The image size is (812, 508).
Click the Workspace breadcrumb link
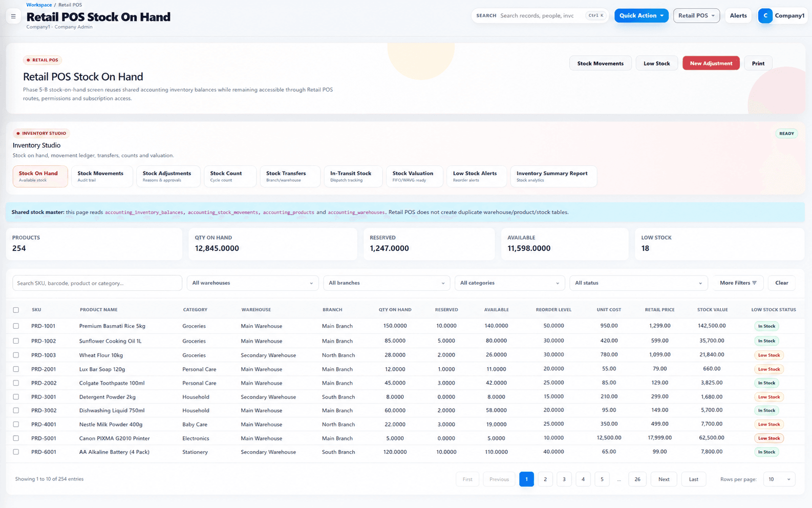point(39,5)
